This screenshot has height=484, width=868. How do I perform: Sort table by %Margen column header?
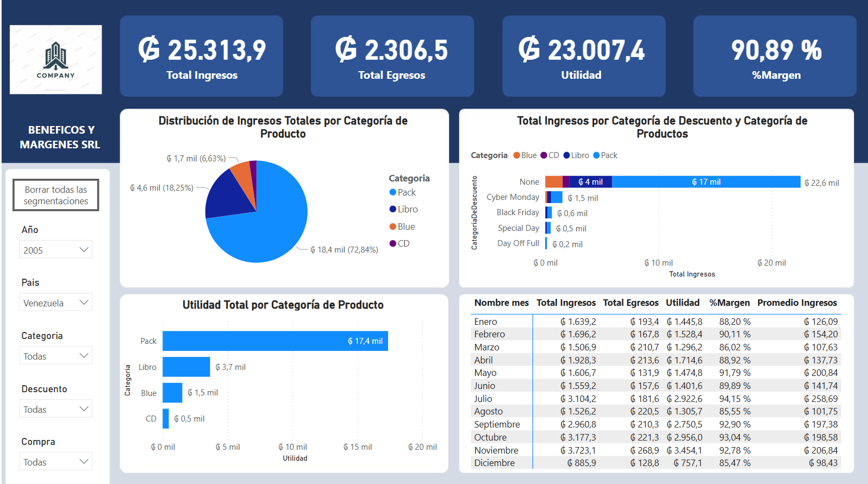pos(729,303)
